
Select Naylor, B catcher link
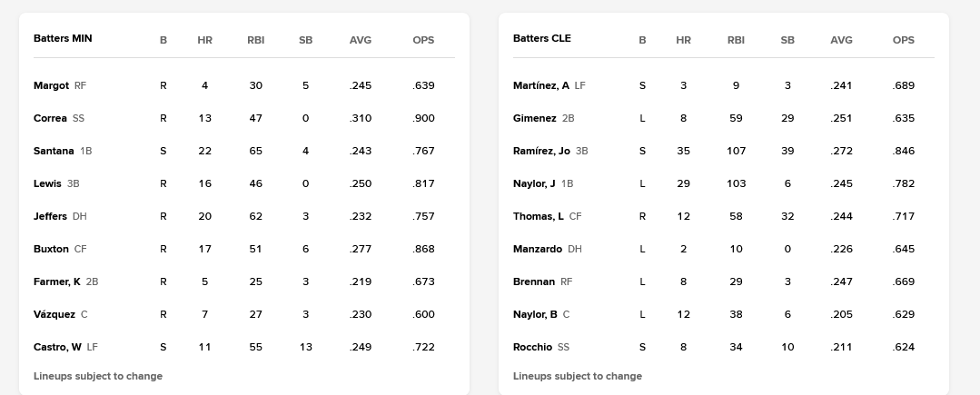535,314
